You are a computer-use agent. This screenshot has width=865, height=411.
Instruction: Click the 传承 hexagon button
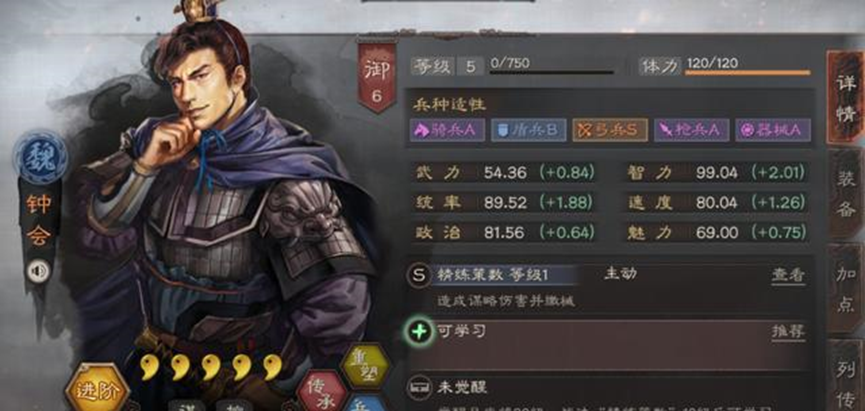point(322,393)
